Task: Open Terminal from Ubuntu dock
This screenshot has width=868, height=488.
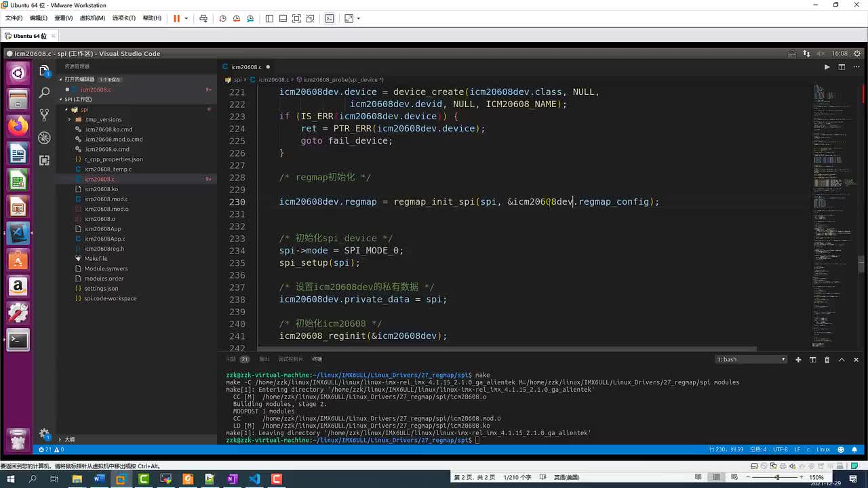Action: pos(18,340)
